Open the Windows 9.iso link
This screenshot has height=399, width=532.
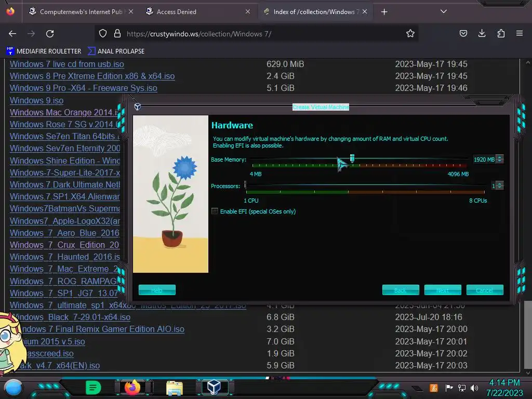pyautogui.click(x=37, y=100)
